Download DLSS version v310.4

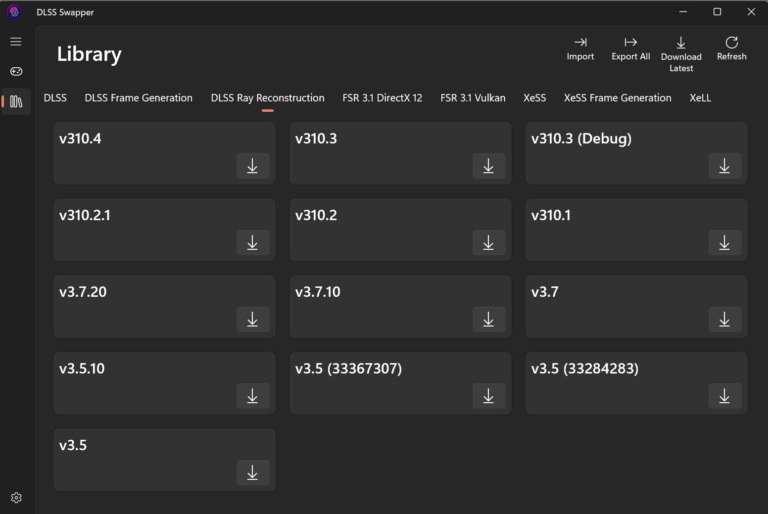[253, 166]
